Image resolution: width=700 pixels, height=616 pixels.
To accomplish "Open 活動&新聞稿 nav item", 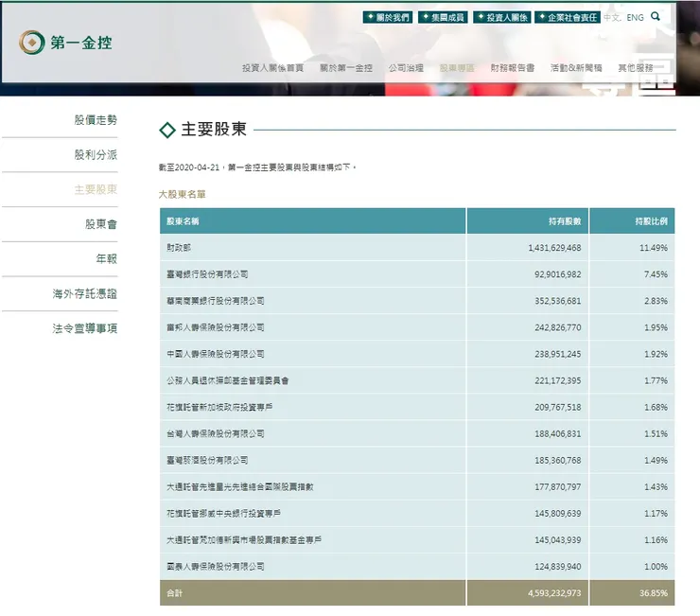I will pyautogui.click(x=576, y=68).
